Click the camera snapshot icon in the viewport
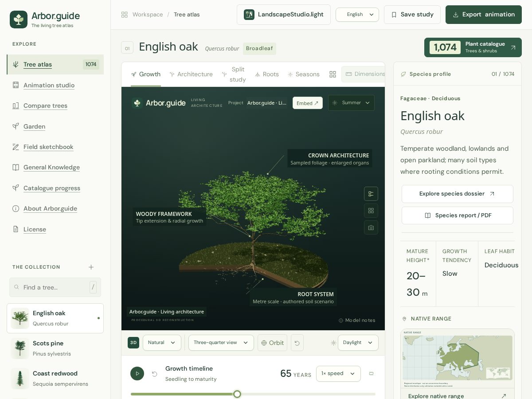Screen dimensions: 532x399 [x=371, y=227]
